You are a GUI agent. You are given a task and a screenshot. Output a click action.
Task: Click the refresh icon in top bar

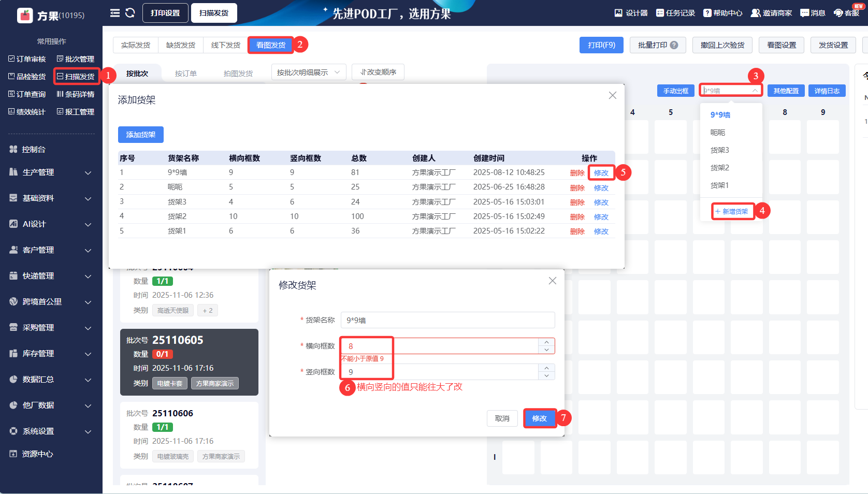(x=130, y=13)
